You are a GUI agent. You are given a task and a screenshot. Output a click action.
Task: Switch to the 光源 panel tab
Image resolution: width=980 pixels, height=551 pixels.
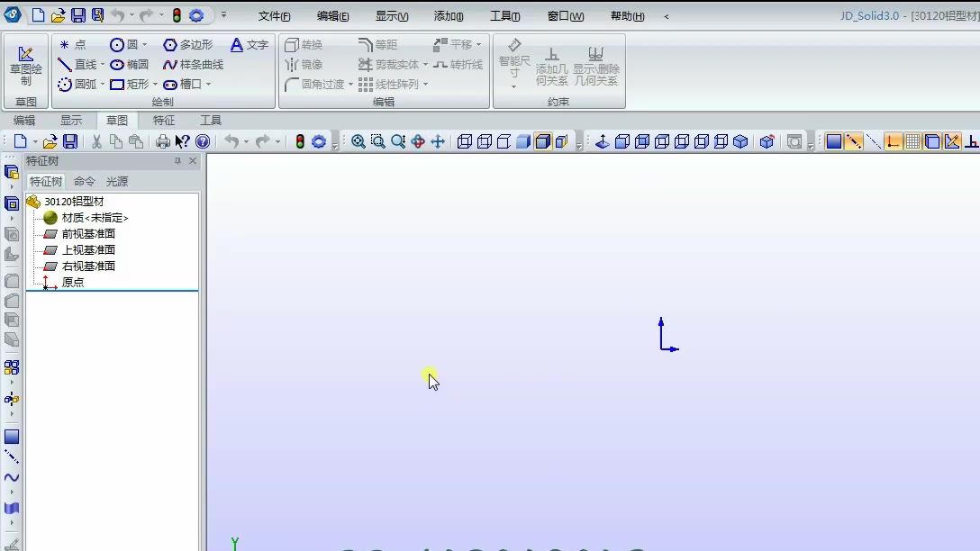point(117,181)
